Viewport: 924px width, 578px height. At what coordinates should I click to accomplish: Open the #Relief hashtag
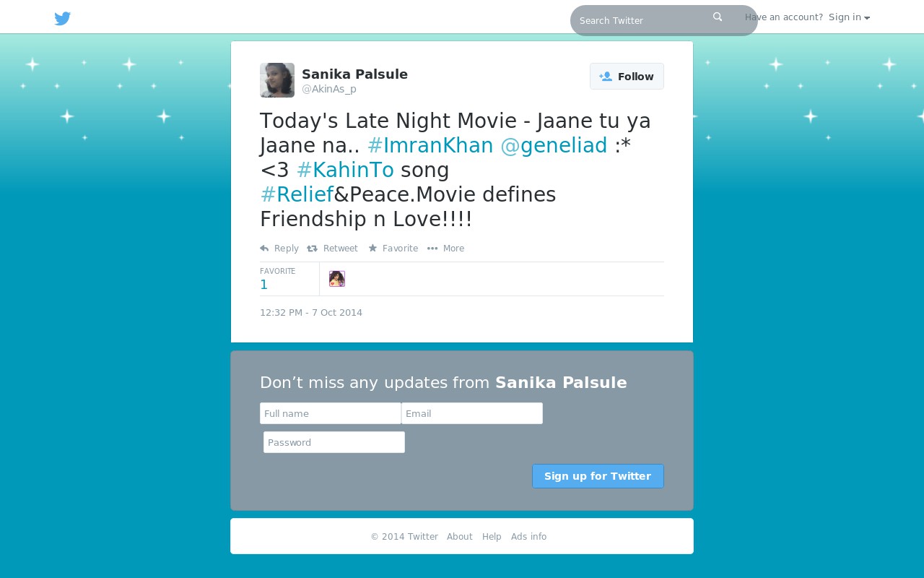point(297,194)
